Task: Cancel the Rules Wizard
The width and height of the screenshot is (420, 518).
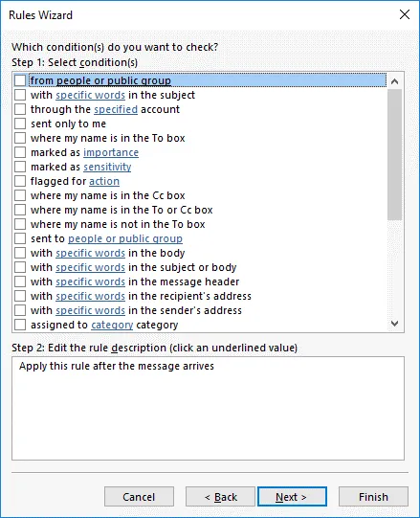Action: (x=139, y=497)
